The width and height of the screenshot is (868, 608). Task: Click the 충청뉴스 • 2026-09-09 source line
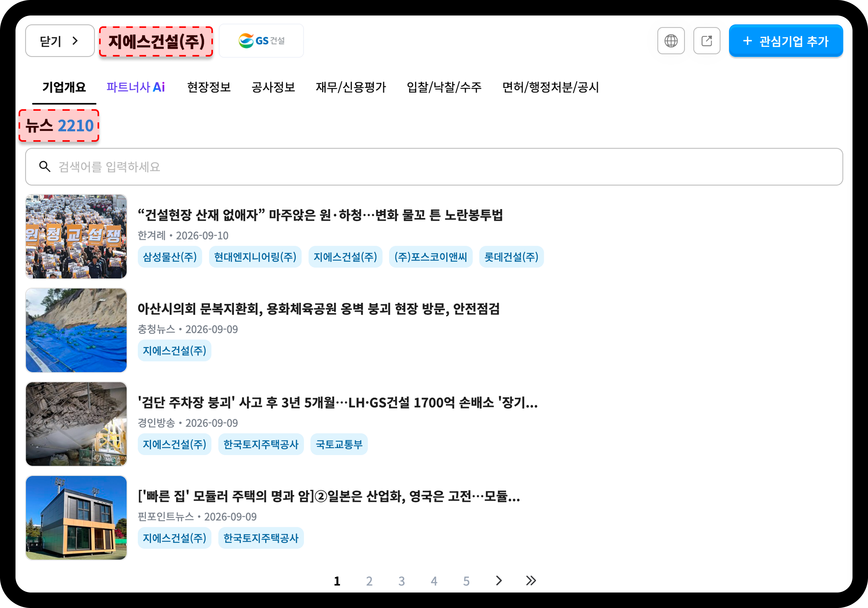188,329
